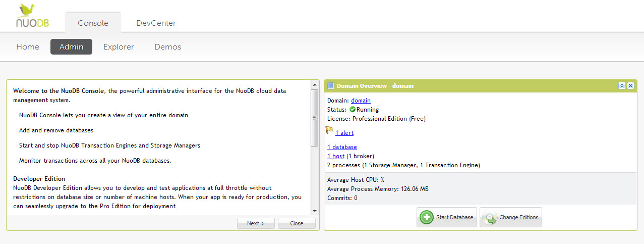Image resolution: width=644 pixels, height=244 pixels.
Task: Open the 1 host link
Action: [x=336, y=156]
